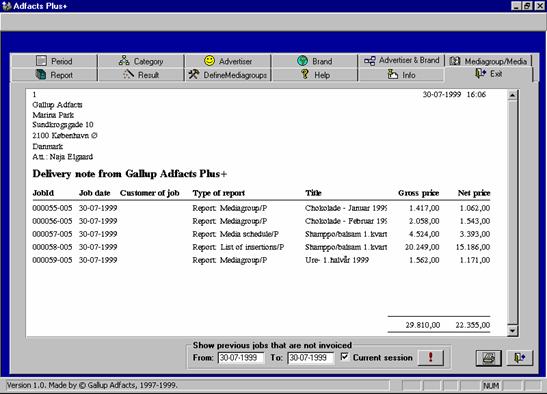Click the Att.: Naja Elgaard line
The width and height of the screenshot is (547, 394).
tap(63, 157)
